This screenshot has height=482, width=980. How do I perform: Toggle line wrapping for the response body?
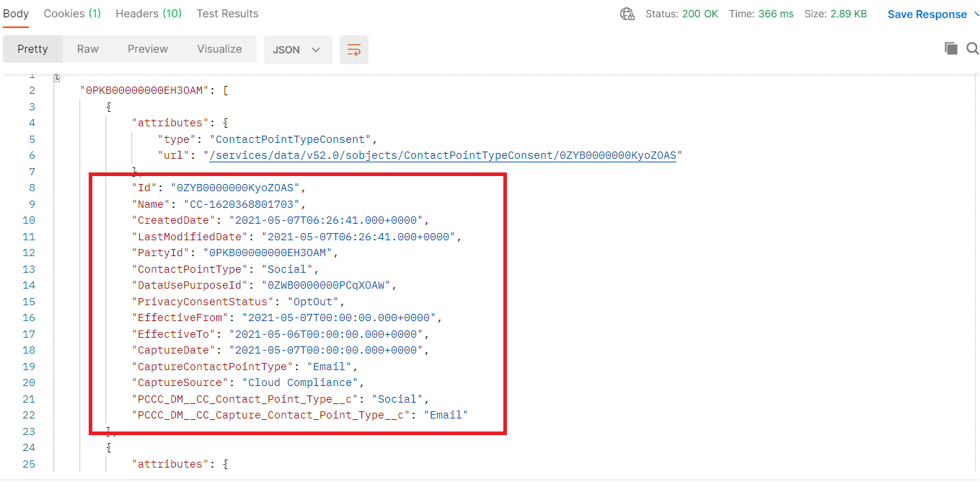(x=353, y=49)
